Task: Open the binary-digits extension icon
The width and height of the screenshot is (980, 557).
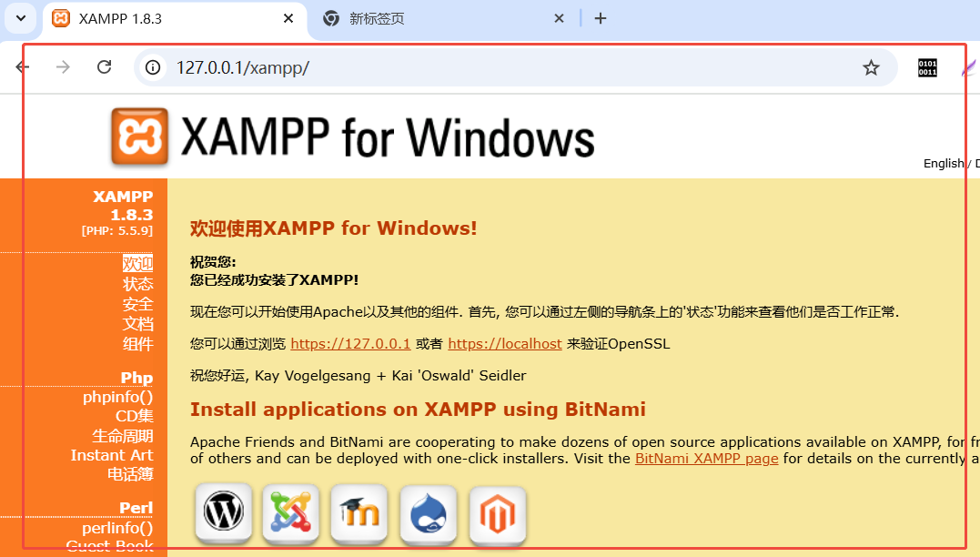Action: (x=927, y=67)
